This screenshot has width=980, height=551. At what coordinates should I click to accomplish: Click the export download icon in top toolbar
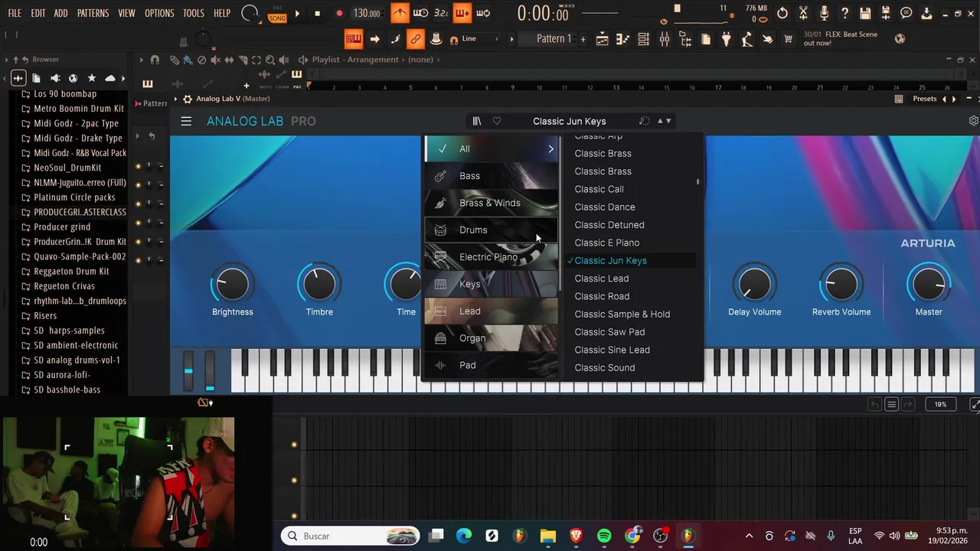(927, 13)
